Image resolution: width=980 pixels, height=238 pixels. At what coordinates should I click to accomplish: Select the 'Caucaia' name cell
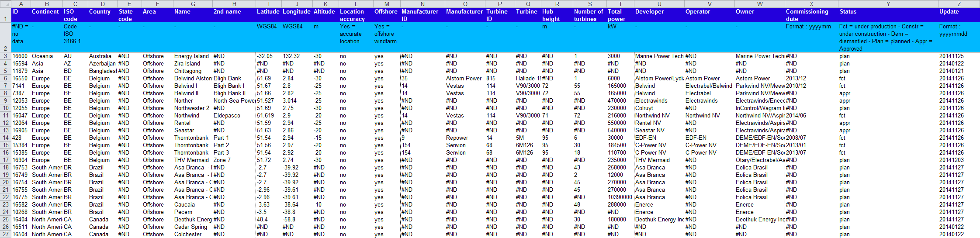(193, 205)
